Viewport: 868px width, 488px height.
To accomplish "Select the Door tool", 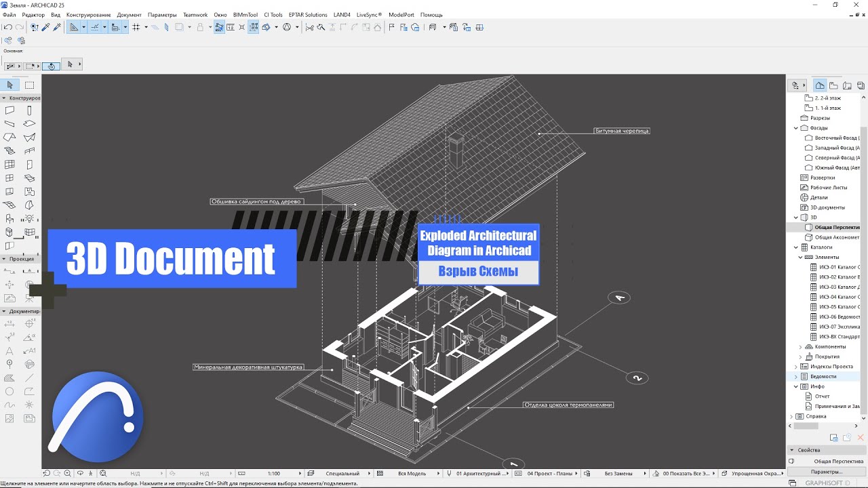I will click(29, 165).
